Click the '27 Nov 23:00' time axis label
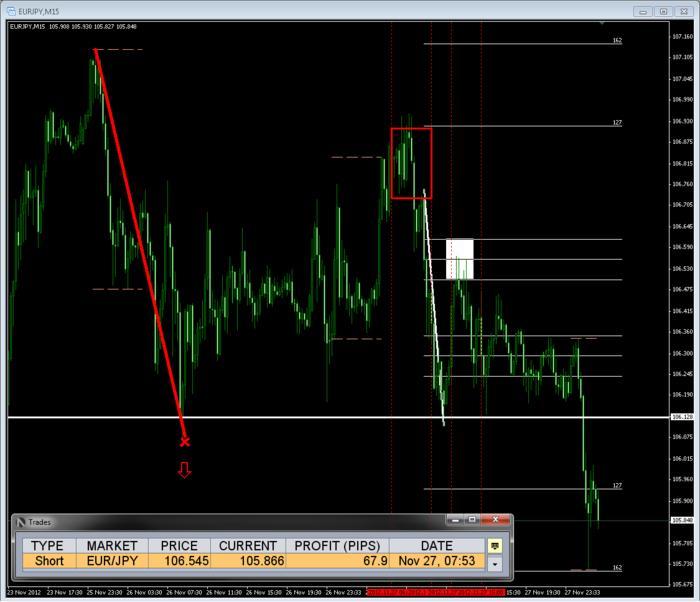The width and height of the screenshot is (700, 602). [x=582, y=592]
